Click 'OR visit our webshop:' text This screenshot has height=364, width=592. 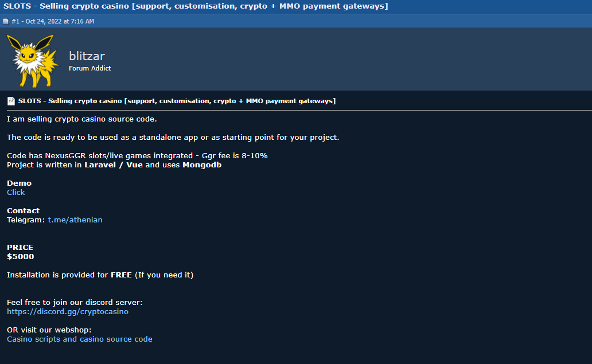click(x=49, y=330)
